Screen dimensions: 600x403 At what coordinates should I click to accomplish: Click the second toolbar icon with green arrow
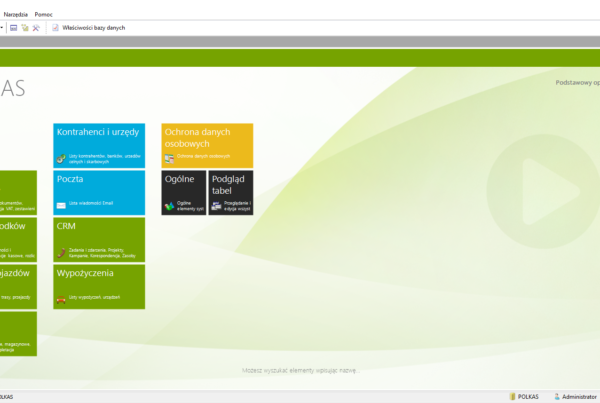click(x=25, y=28)
